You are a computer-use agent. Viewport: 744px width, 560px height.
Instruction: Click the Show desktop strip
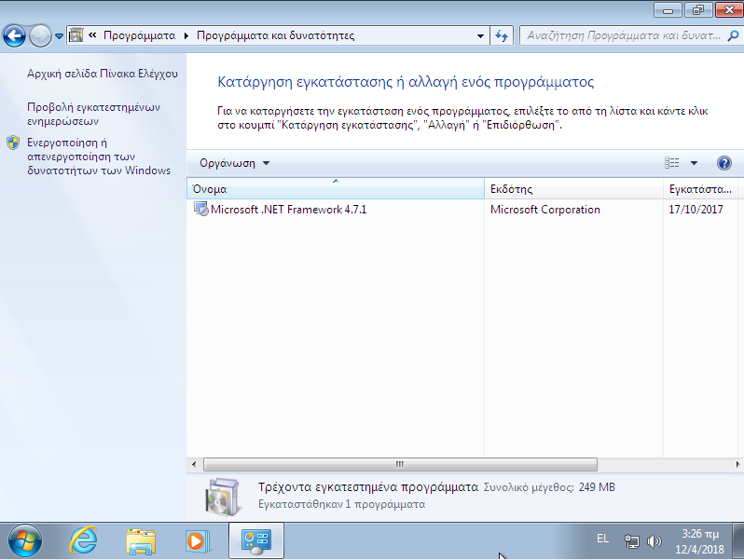[x=738, y=541]
